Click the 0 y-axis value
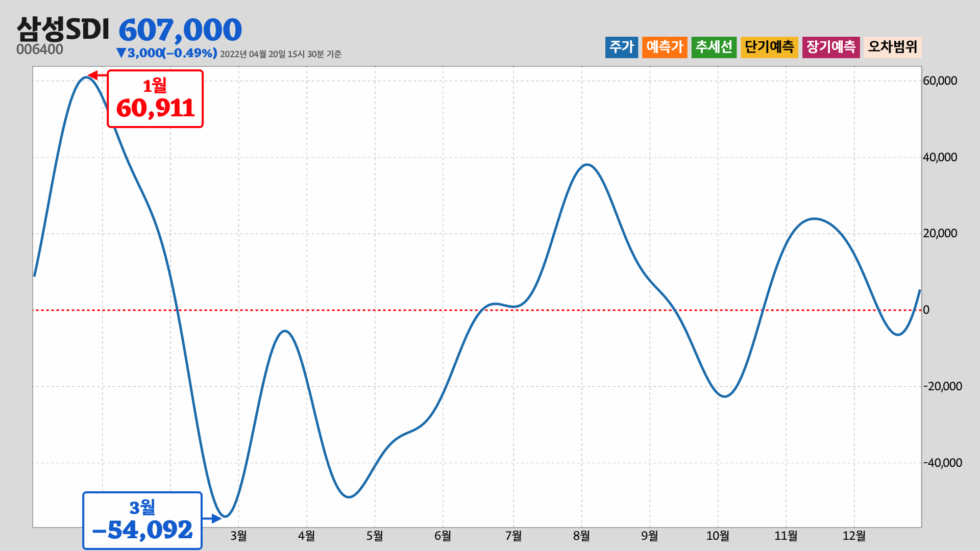980x551 pixels. (926, 310)
